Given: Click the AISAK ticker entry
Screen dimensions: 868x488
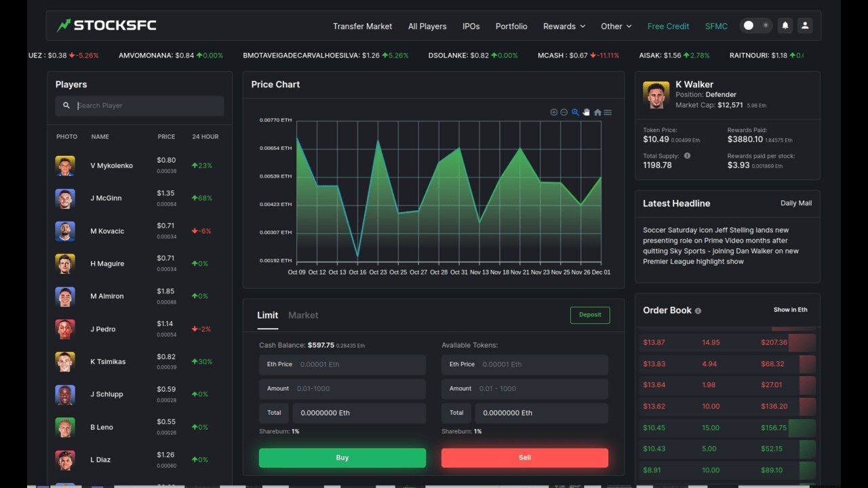Looking at the screenshot, I should pos(674,56).
